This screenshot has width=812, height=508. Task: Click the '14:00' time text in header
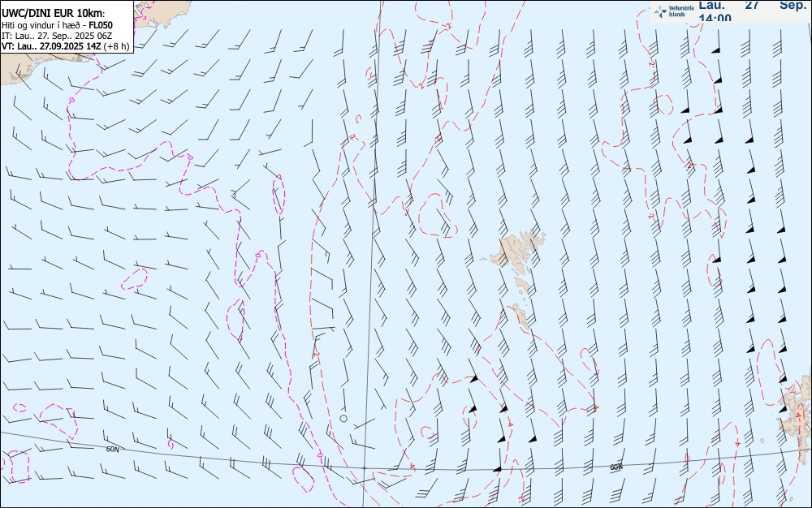pos(715,18)
